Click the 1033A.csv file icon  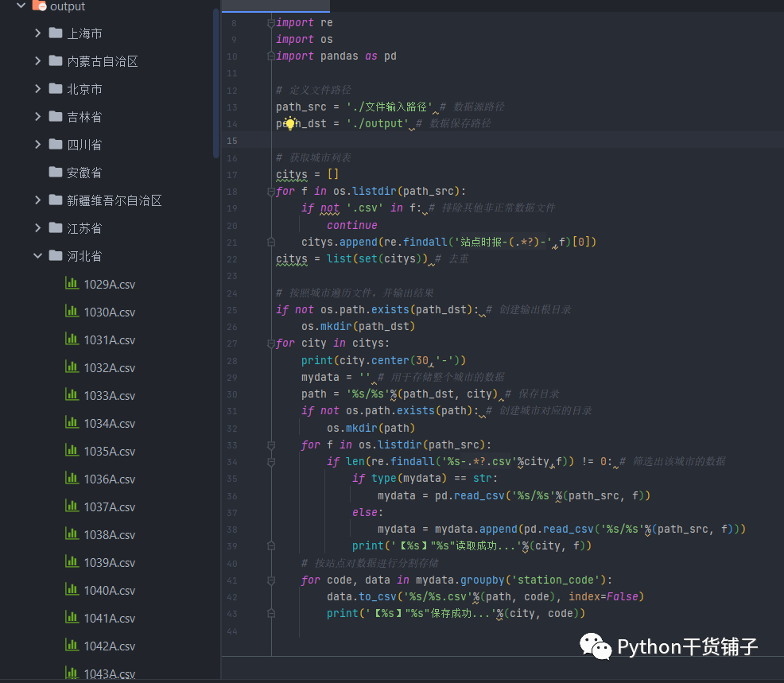click(72, 395)
